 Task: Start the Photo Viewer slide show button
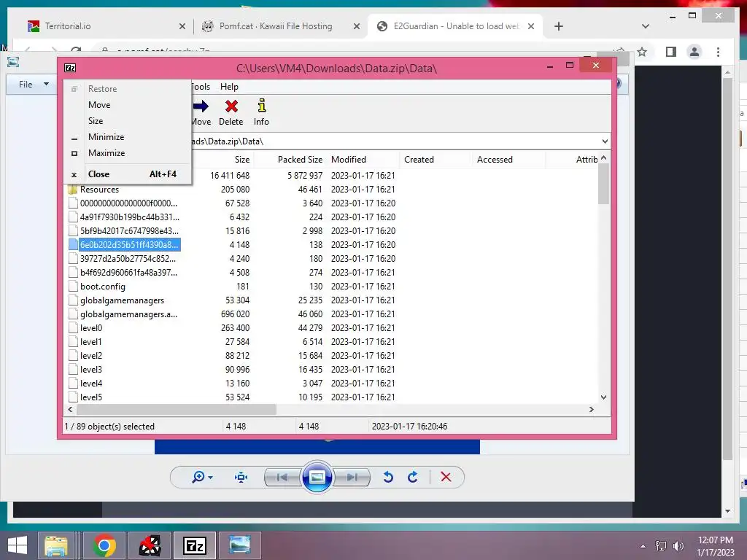click(317, 477)
